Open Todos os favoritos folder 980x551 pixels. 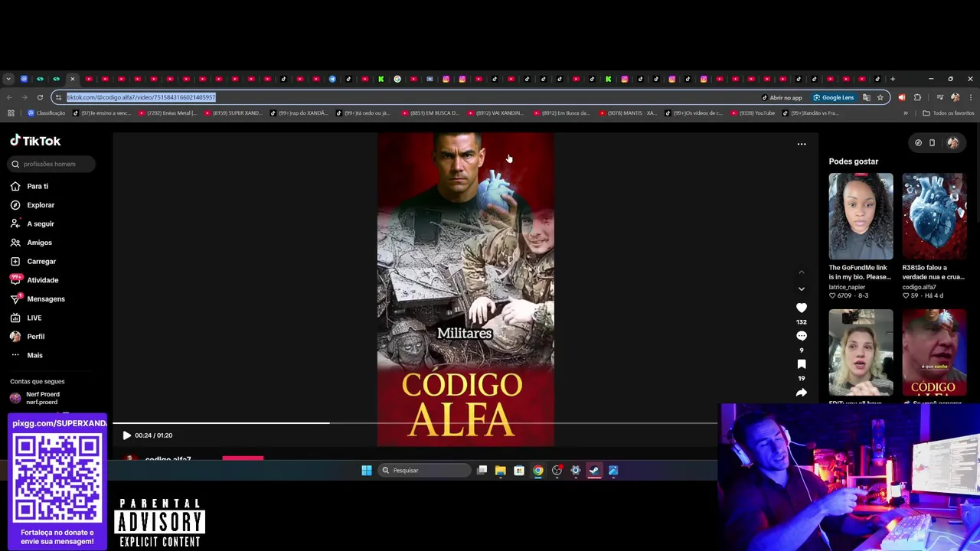[949, 113]
